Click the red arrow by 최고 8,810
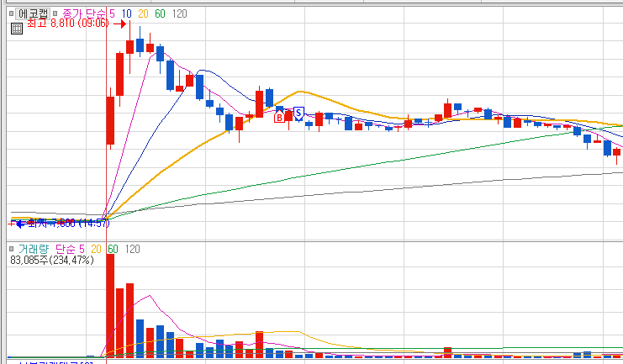 [119, 24]
